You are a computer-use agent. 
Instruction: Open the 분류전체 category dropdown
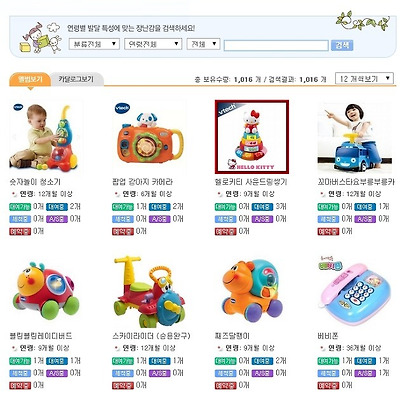point(94,44)
